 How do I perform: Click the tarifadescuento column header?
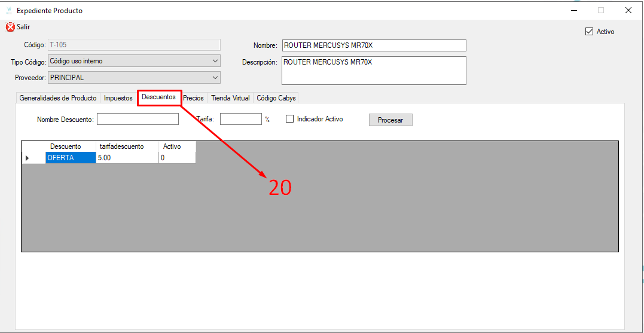127,146
